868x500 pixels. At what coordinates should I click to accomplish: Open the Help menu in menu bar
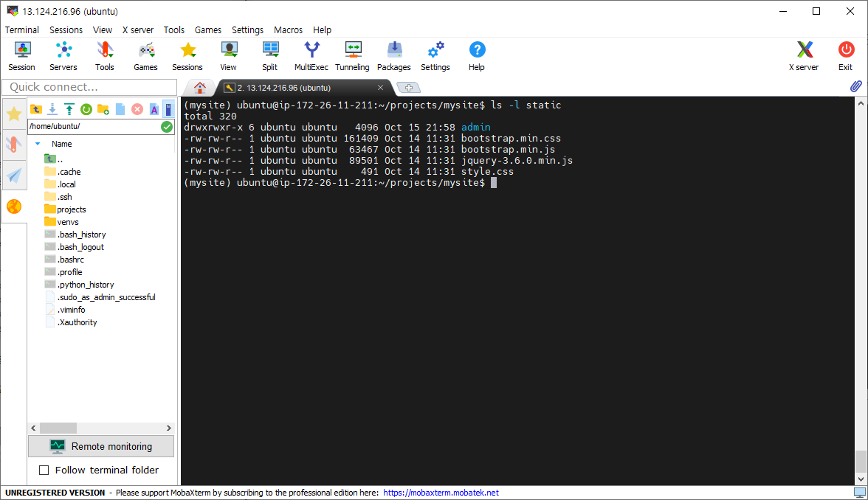click(x=322, y=29)
